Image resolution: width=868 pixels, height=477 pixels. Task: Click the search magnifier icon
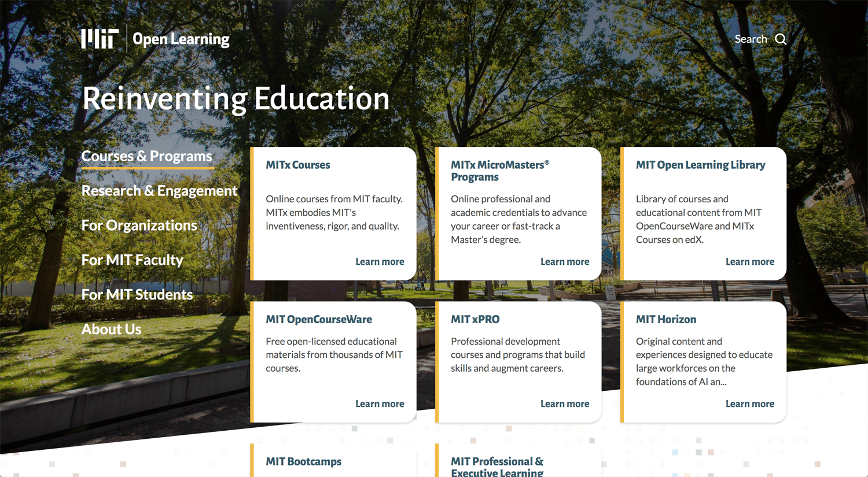click(x=781, y=39)
